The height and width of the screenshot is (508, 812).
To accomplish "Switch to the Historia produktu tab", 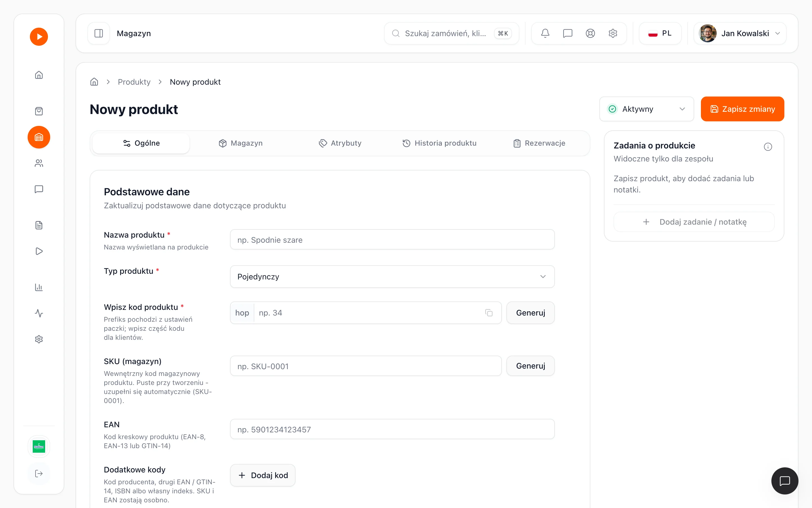I will point(439,143).
